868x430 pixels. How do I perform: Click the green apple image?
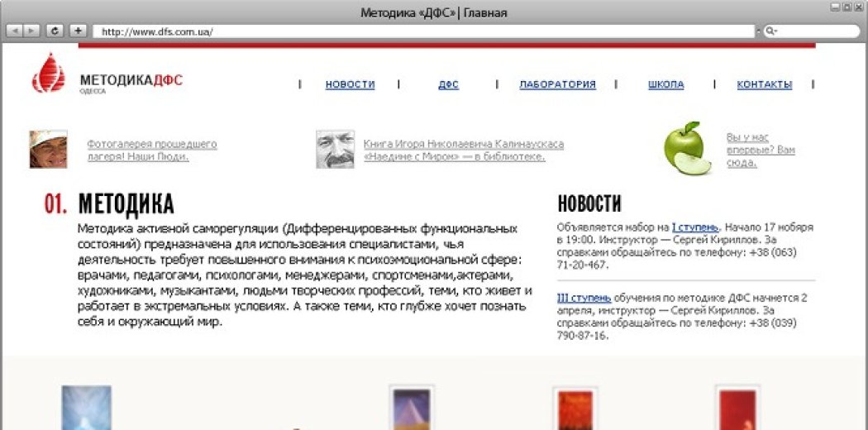687,149
